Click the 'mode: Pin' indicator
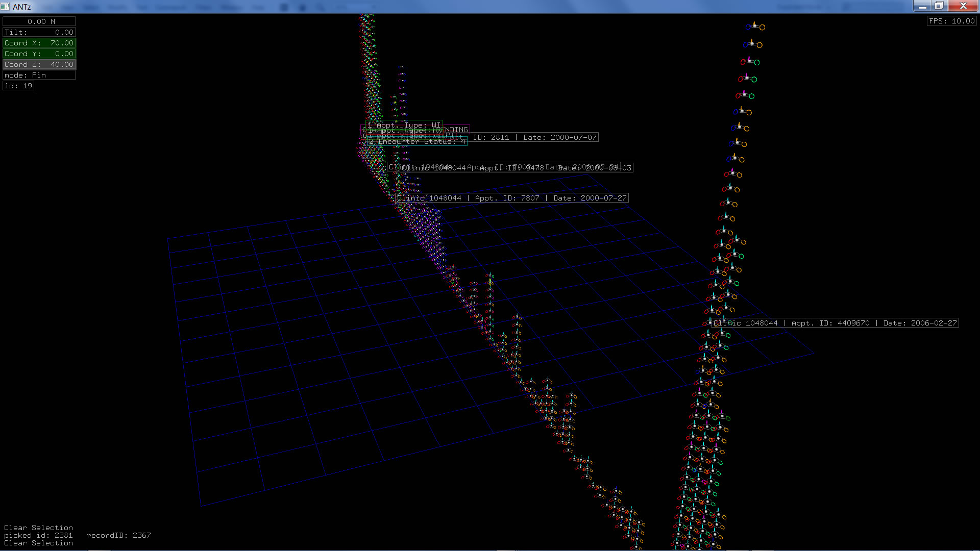The height and width of the screenshot is (551, 980). coord(39,75)
